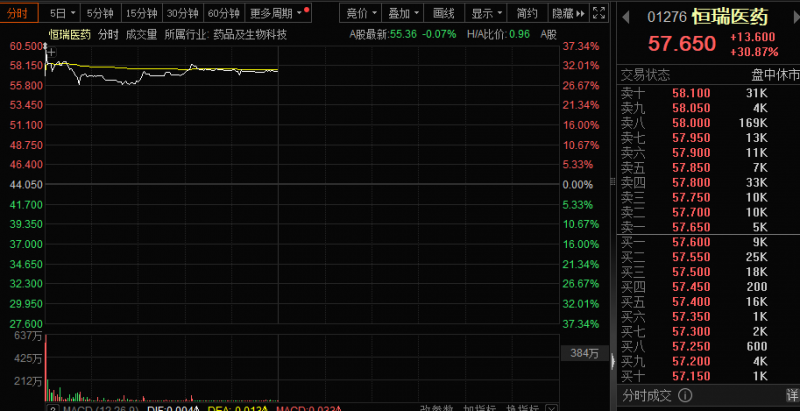The height and width of the screenshot is (411, 800).
Task: Open the 5日 dropdown
Action: click(x=60, y=13)
